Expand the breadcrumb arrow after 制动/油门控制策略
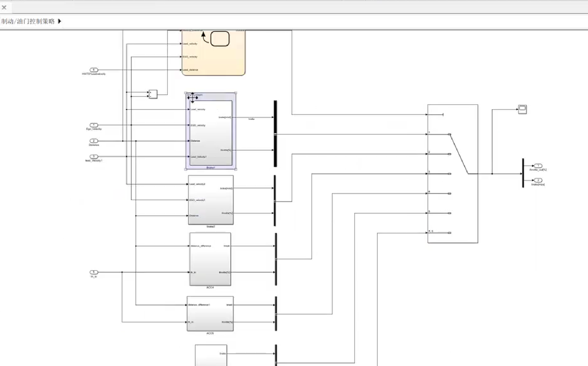Screen dimensions: 588x366 [59, 21]
